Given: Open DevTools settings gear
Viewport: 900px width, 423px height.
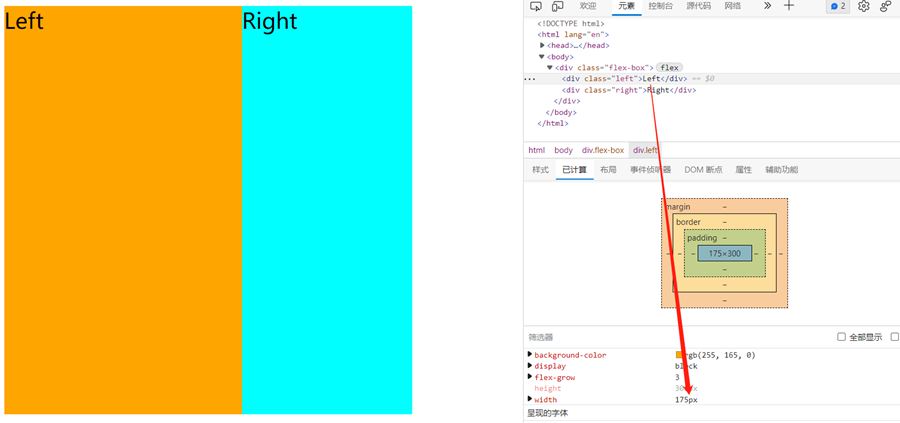Looking at the screenshot, I should point(864,6).
